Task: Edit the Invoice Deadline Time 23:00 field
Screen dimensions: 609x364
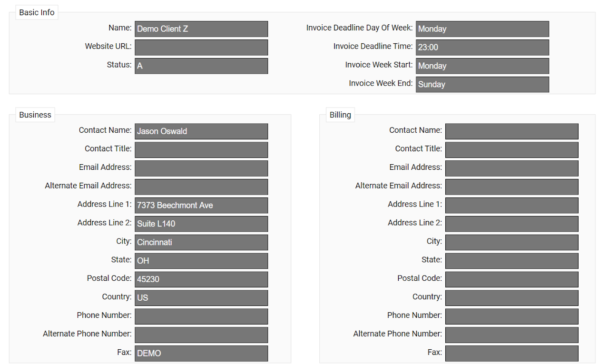Action: [x=482, y=47]
